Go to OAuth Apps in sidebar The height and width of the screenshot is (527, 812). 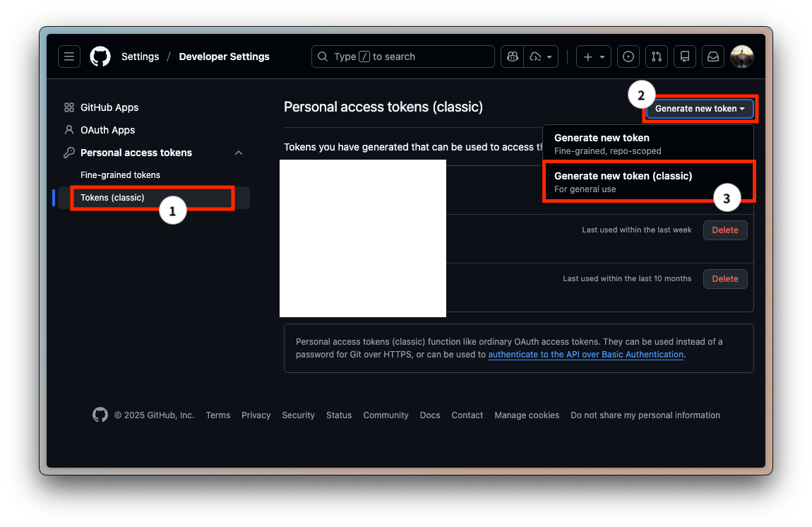click(107, 130)
